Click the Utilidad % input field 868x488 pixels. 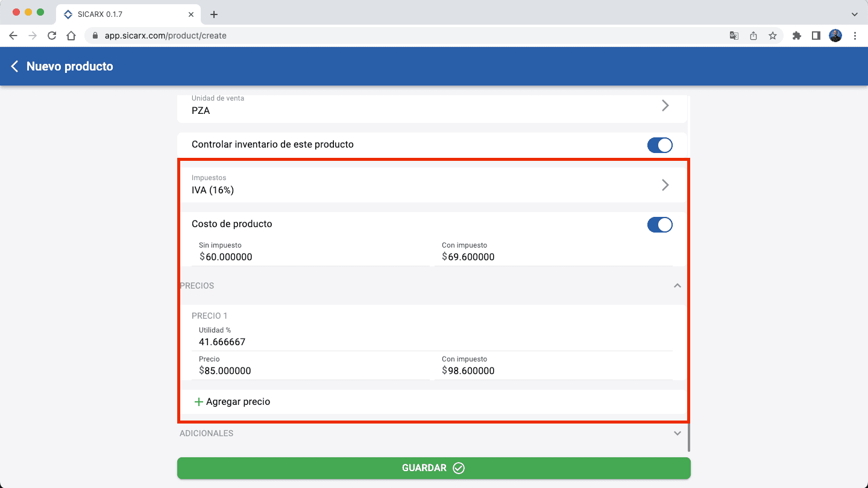(x=432, y=342)
